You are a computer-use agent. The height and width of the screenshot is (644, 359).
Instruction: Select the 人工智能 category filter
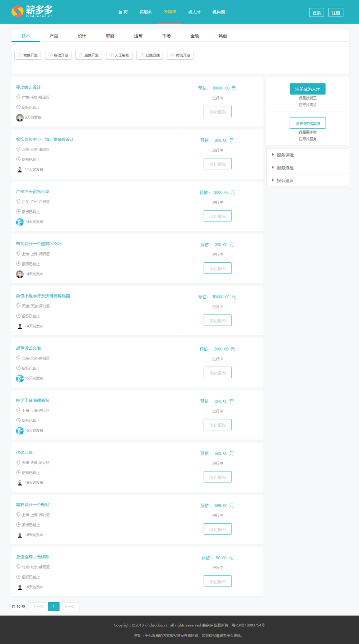point(119,55)
